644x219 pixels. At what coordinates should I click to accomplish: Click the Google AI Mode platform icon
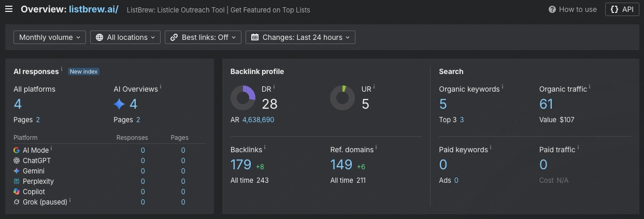click(x=17, y=150)
